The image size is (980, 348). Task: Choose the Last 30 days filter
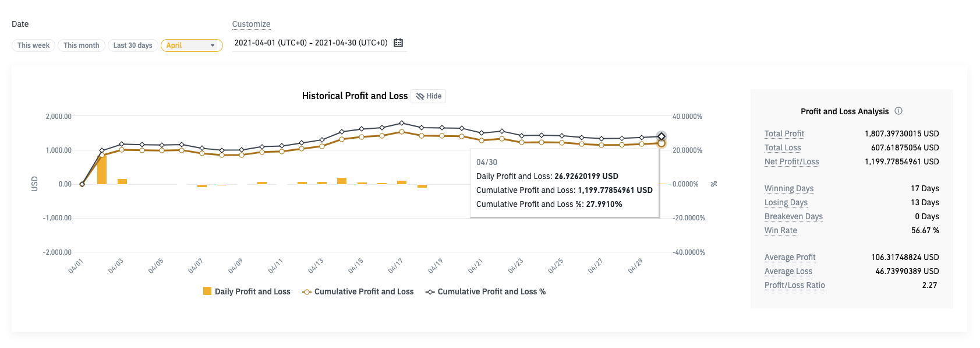(133, 45)
